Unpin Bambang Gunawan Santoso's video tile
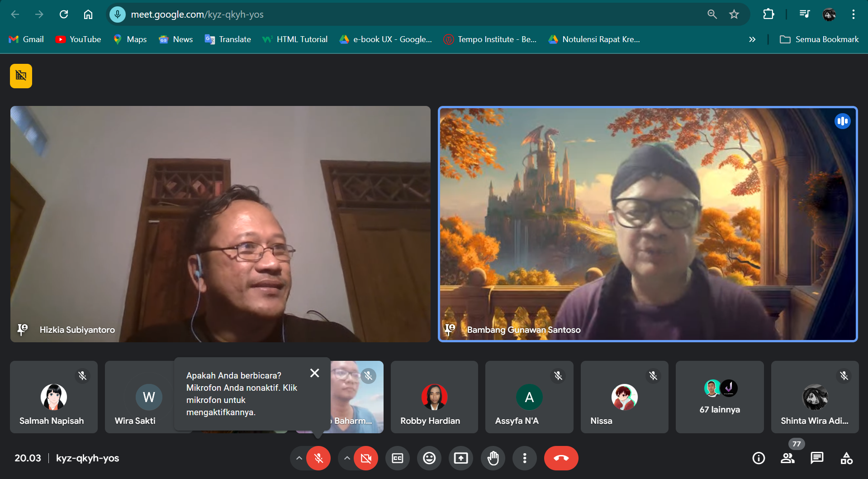Viewport: 868px width, 479px height. (450, 329)
